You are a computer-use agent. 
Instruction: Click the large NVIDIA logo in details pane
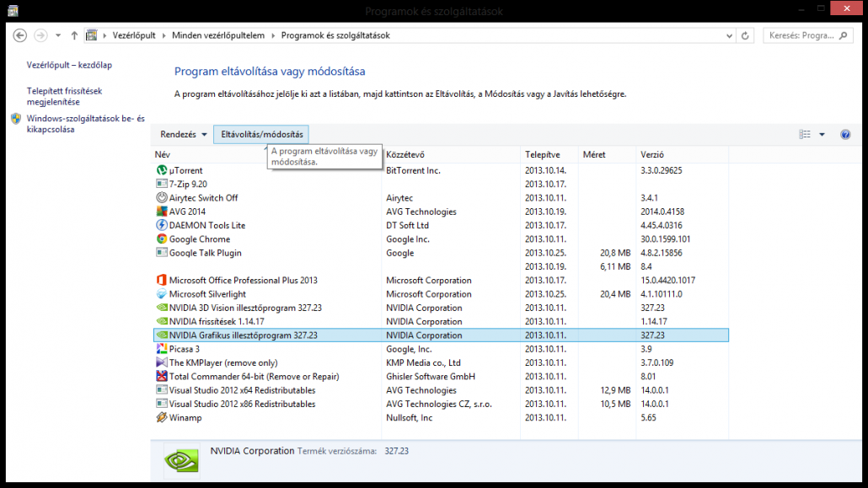coord(181,460)
